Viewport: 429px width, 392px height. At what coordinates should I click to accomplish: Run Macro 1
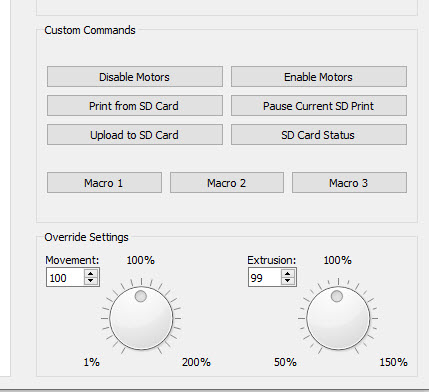(104, 183)
